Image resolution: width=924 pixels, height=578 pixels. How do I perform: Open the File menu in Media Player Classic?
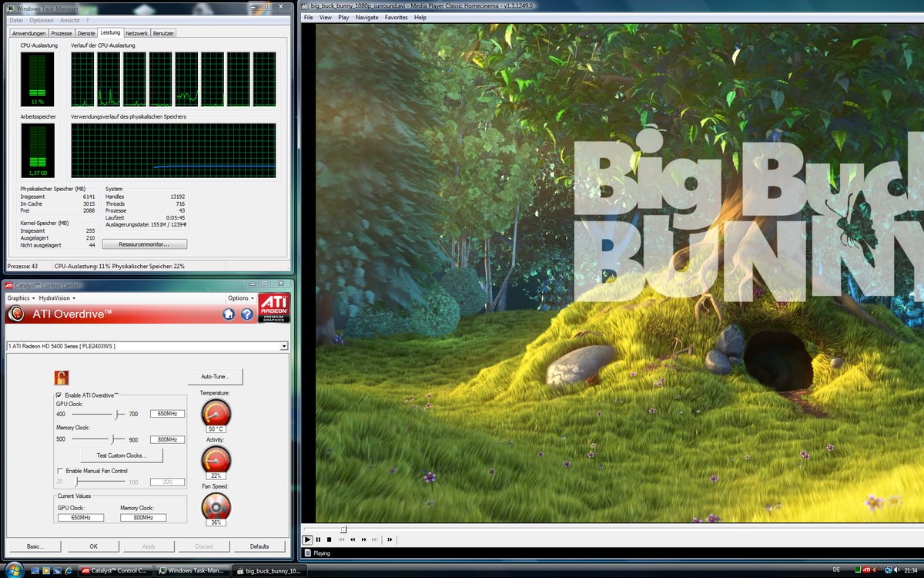309,17
